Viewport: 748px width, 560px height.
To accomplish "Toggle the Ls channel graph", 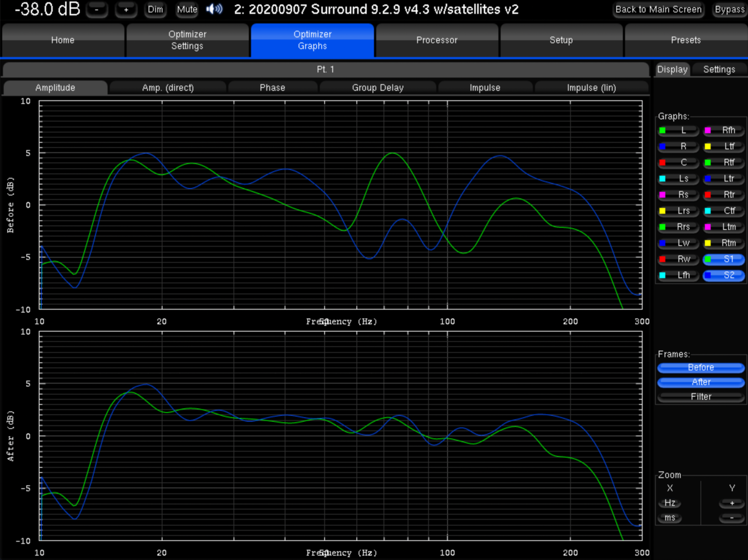I will (x=679, y=178).
